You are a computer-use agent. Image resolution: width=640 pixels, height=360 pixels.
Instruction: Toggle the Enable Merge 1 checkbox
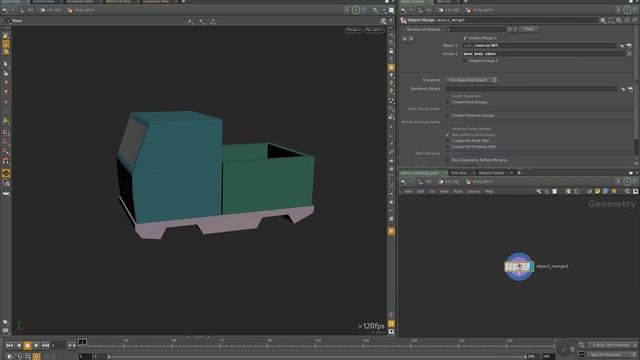tap(465, 38)
